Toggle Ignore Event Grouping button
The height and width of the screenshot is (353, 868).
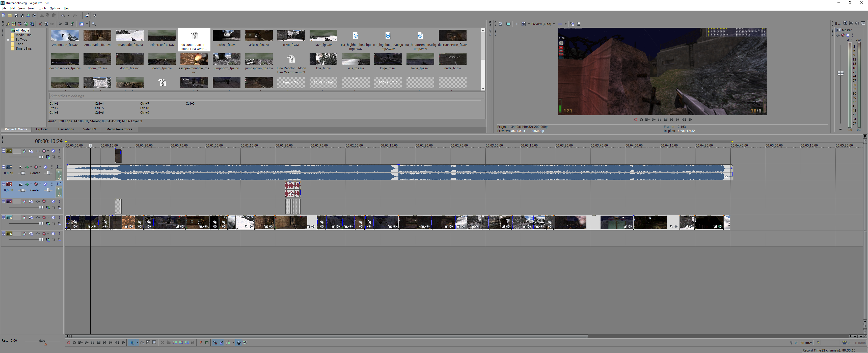tap(245, 343)
